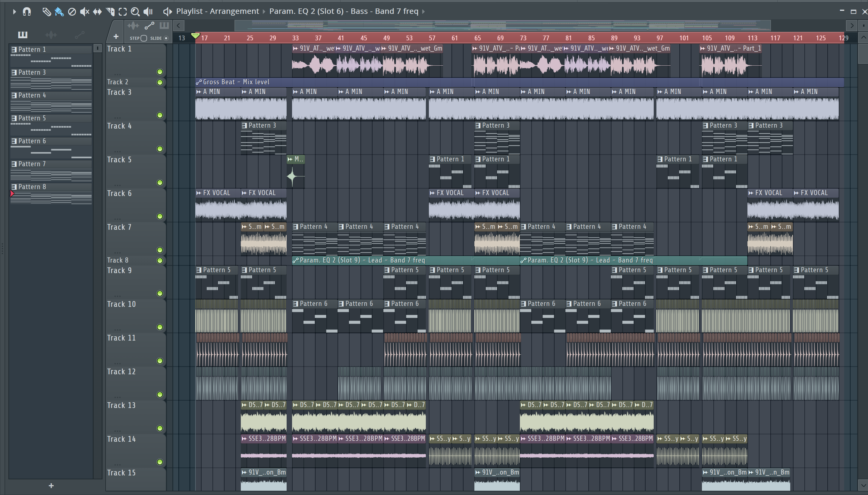
Task: Toggle STEP editing mode
Action: click(143, 38)
